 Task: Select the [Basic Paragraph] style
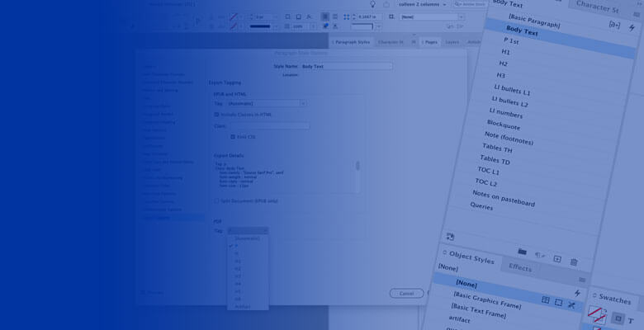click(534, 21)
